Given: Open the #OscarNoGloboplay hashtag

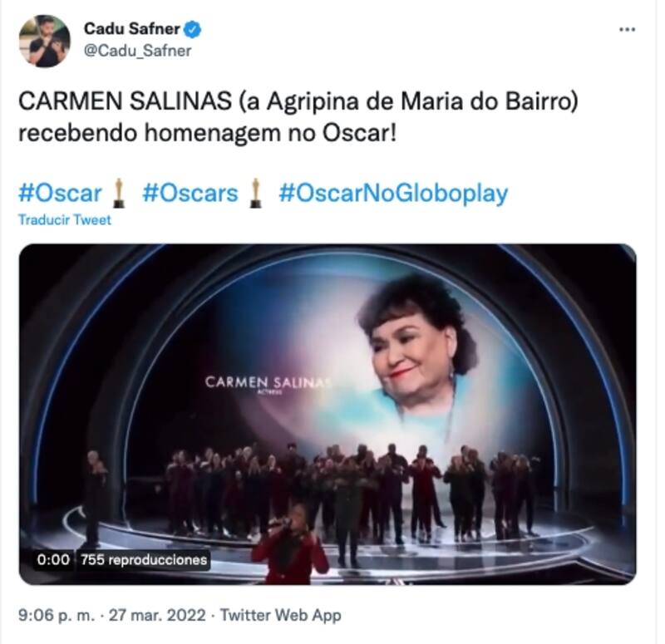Looking at the screenshot, I should tap(393, 193).
